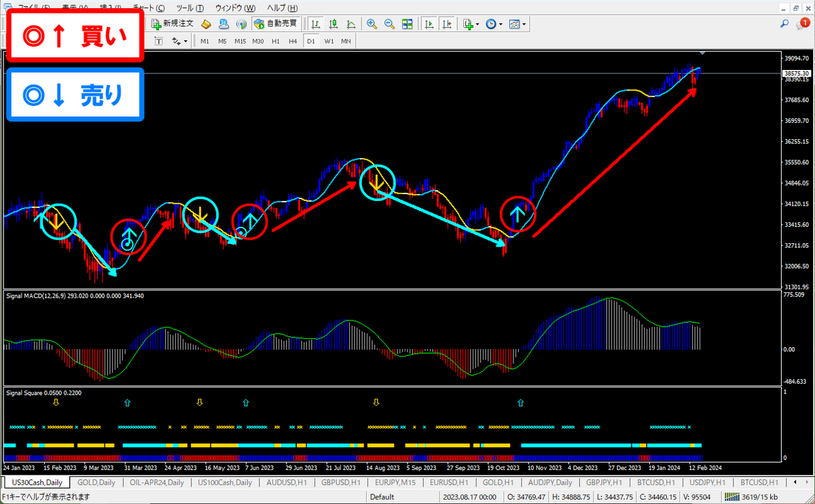Switch to the US100Cash,Daily tab
Viewport: 815px width, 504px height.
coord(224,482)
